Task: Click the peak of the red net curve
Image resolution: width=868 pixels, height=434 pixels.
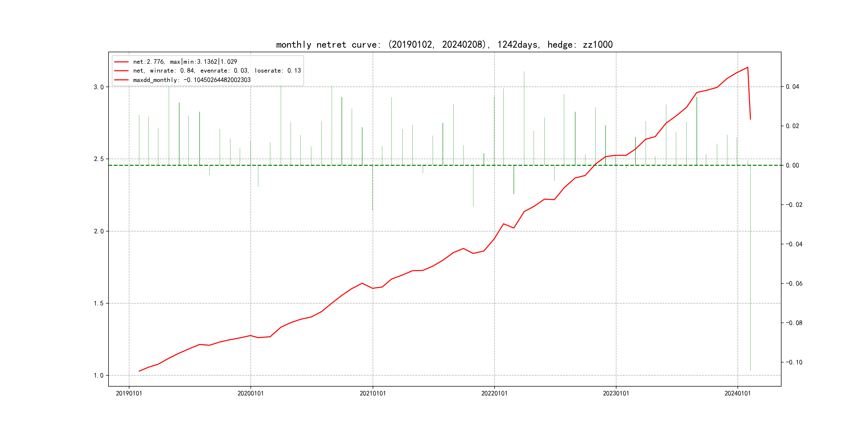Action: point(748,68)
